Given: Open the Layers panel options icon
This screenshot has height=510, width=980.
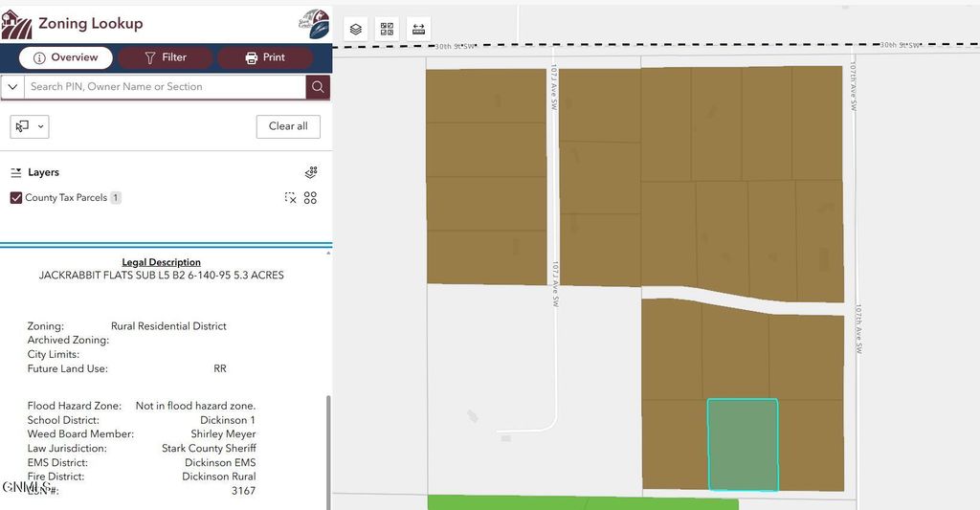Looking at the screenshot, I should 311,173.
